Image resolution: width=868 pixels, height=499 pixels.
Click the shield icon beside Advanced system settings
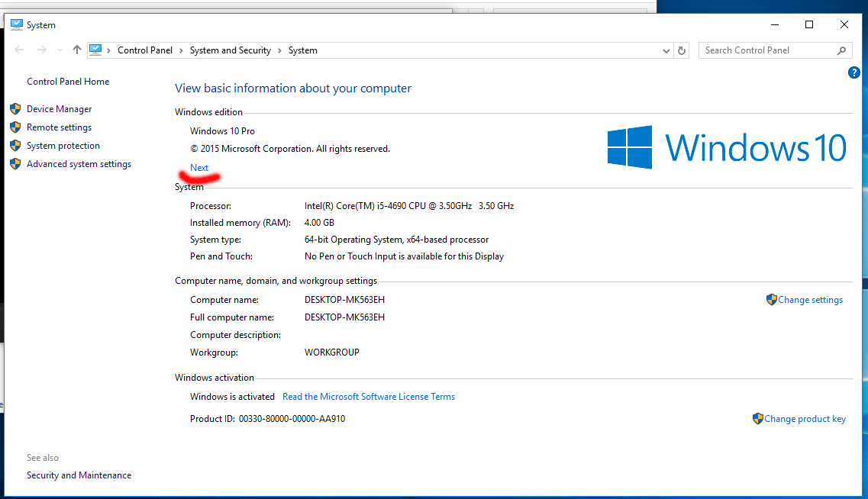(15, 164)
